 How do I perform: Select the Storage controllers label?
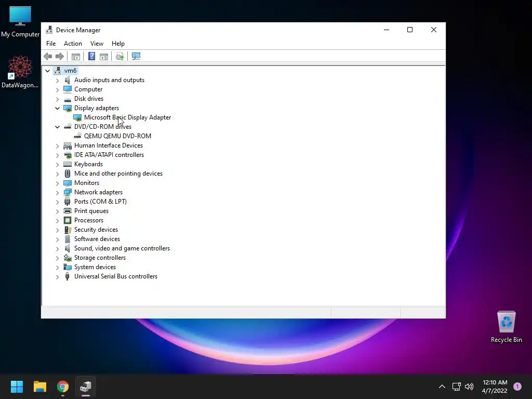click(x=100, y=258)
